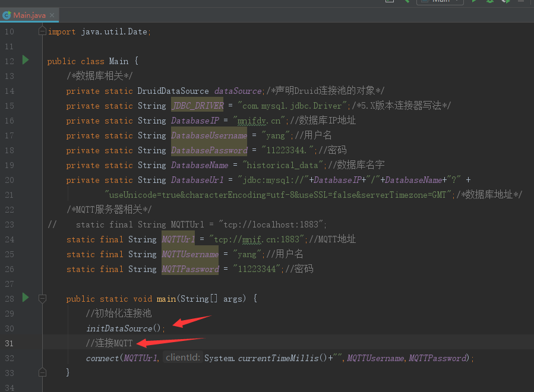Click the connect method call on line 32
Image resolution: width=534 pixels, height=392 pixels.
pyautogui.click(x=102, y=358)
